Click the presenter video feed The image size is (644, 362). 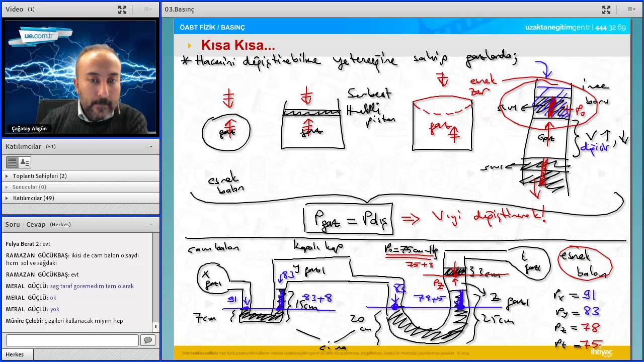coord(80,77)
